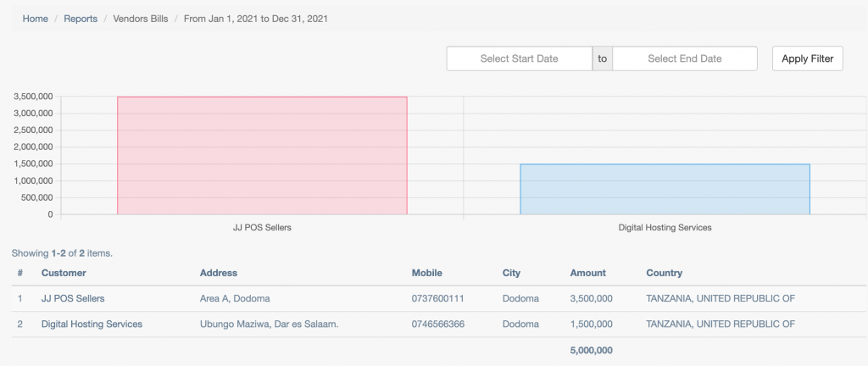Open Digital Hosting Services table row
This screenshot has height=366, width=868.
pos(440,324)
